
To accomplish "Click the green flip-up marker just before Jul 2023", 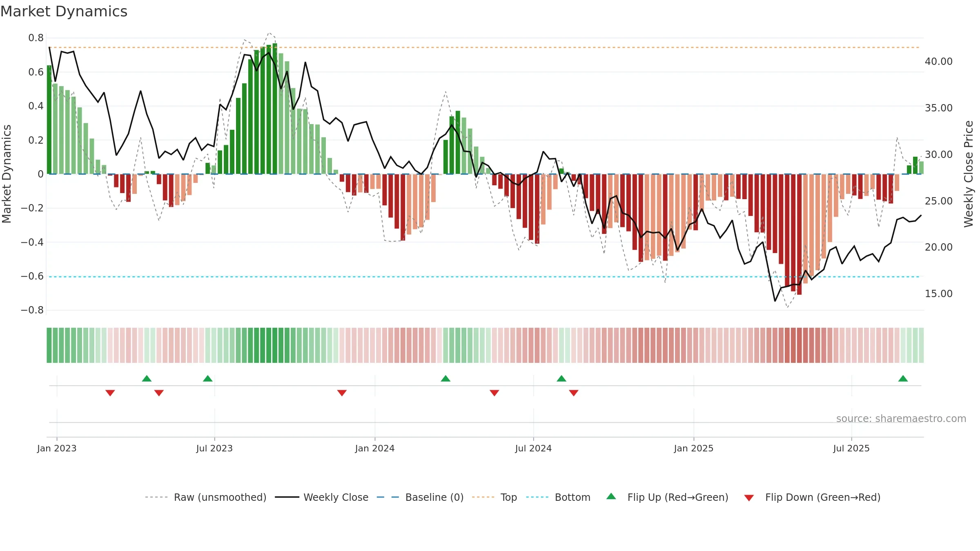I will click(208, 378).
